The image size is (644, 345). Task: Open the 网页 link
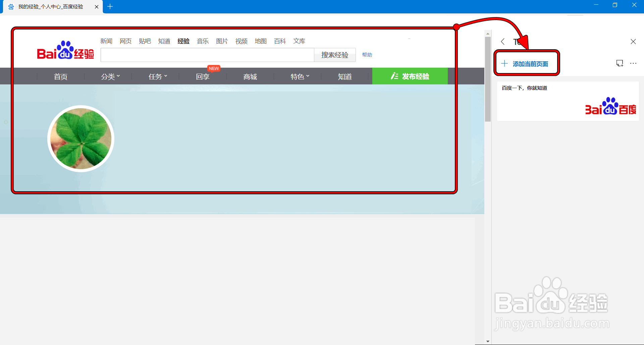point(126,41)
